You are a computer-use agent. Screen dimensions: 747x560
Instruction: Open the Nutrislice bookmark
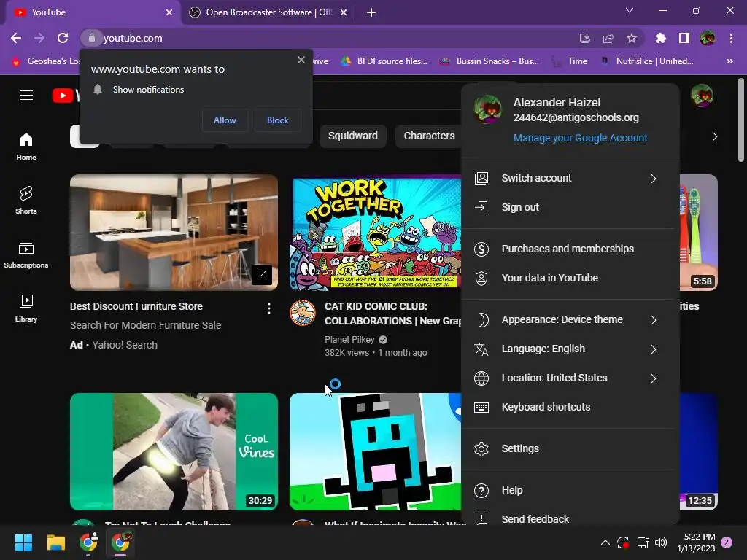(646, 61)
